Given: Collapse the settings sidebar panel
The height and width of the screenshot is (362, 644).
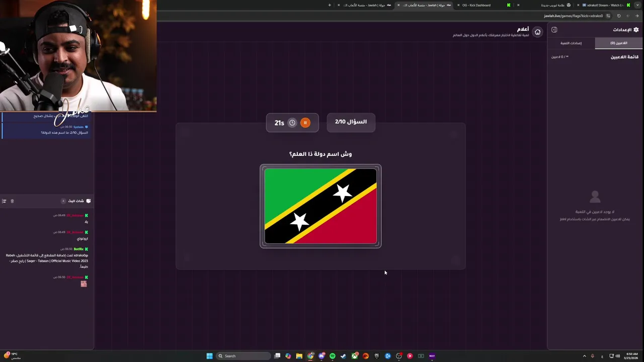Looking at the screenshot, I should click(554, 30).
